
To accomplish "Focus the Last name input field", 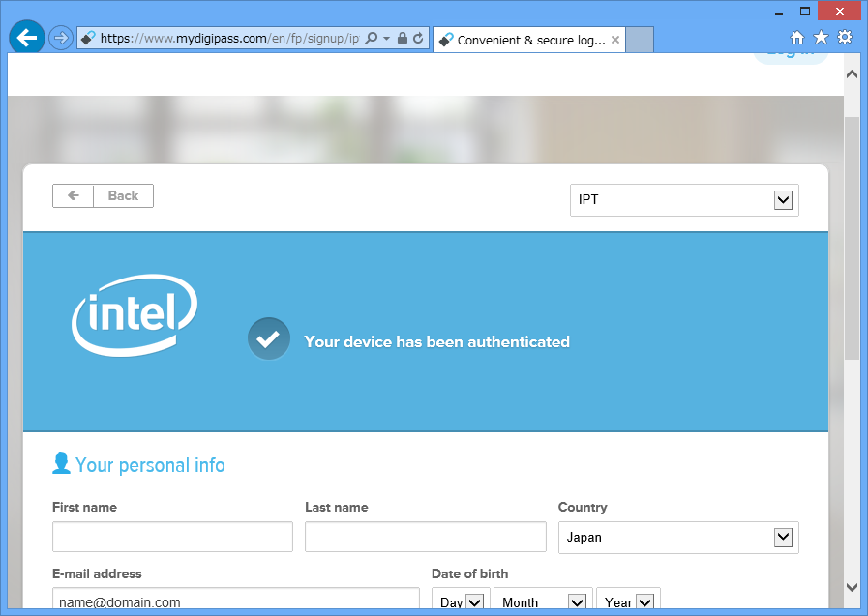I will (425, 537).
